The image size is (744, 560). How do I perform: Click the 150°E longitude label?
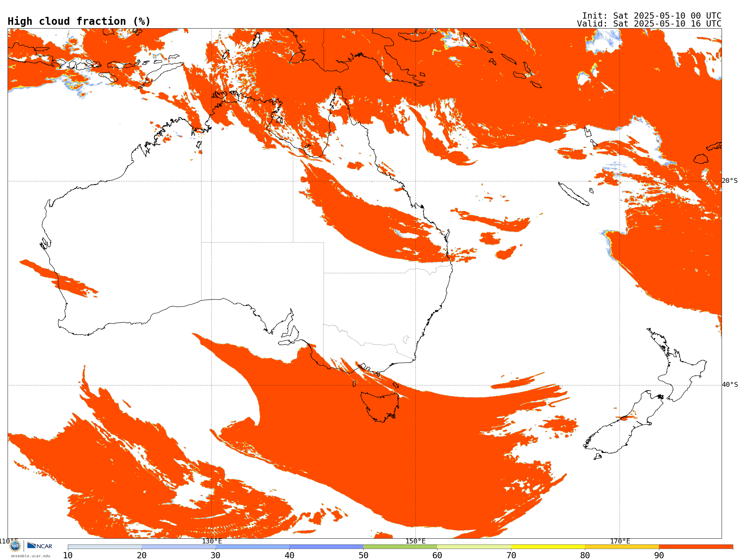coord(415,541)
